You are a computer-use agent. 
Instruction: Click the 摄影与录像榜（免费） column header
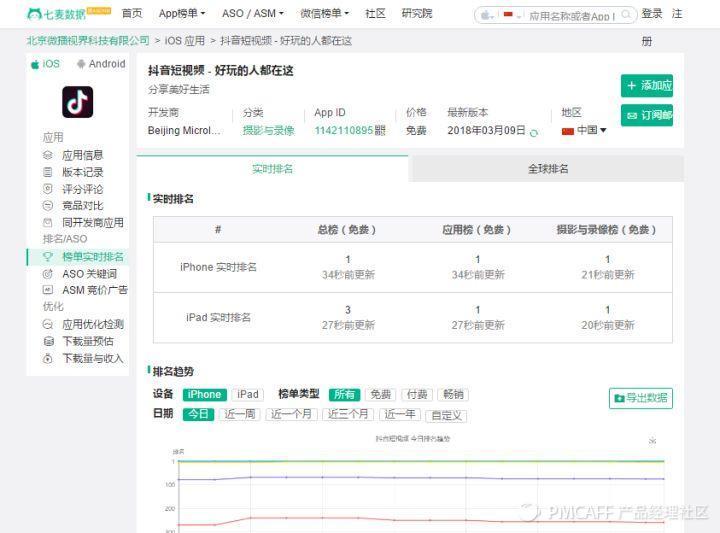607,230
